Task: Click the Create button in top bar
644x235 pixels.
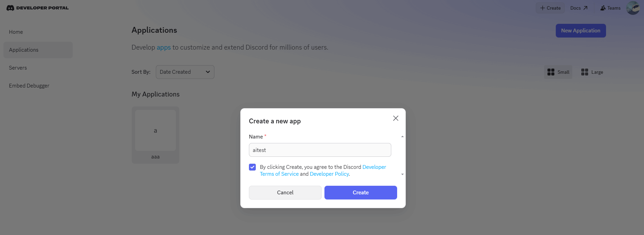Action: click(x=550, y=8)
